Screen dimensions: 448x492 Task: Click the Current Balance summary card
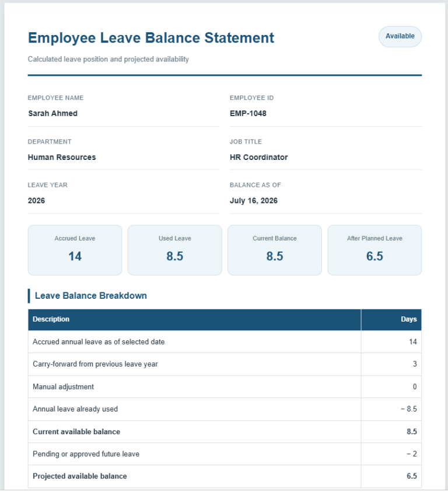pos(275,250)
